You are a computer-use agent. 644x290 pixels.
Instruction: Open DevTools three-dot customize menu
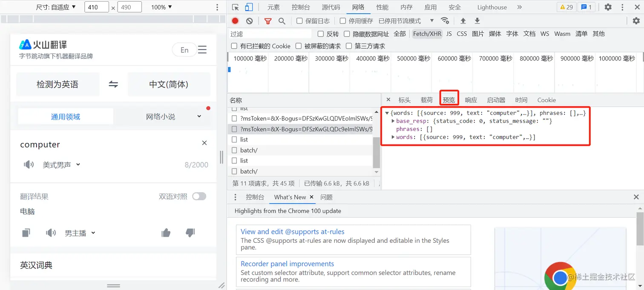[623, 7]
